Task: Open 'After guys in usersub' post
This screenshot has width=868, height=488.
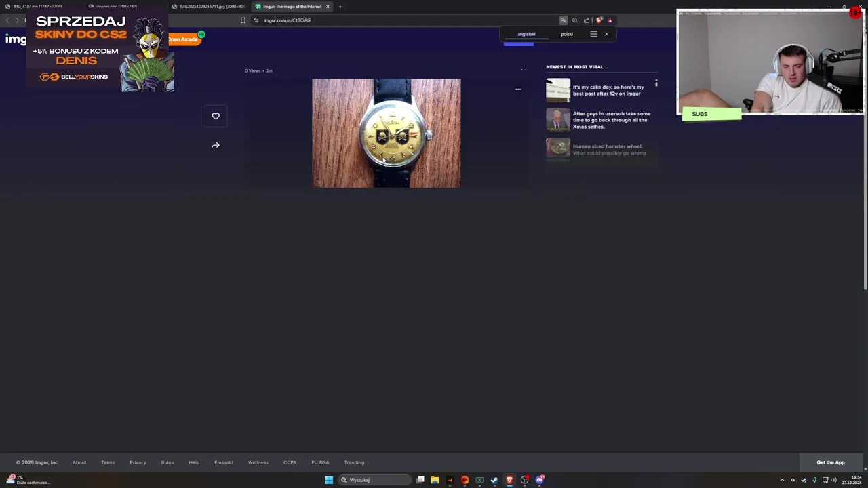Action: pyautogui.click(x=611, y=120)
